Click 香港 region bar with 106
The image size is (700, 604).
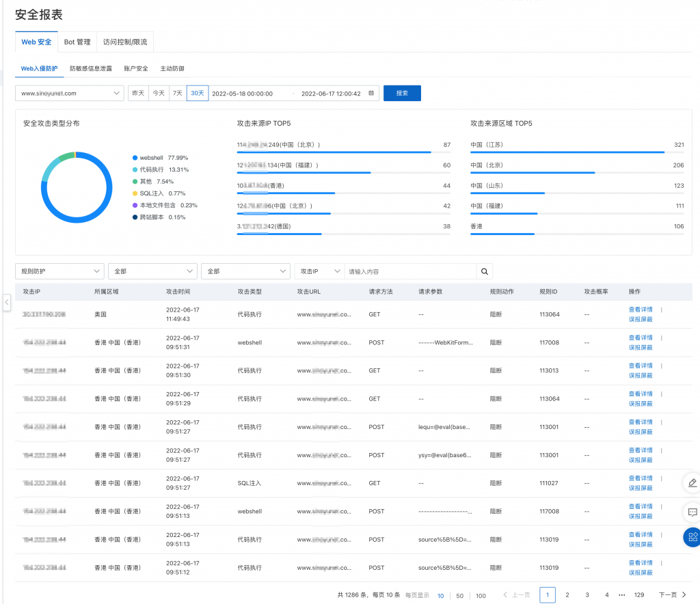pos(577,234)
